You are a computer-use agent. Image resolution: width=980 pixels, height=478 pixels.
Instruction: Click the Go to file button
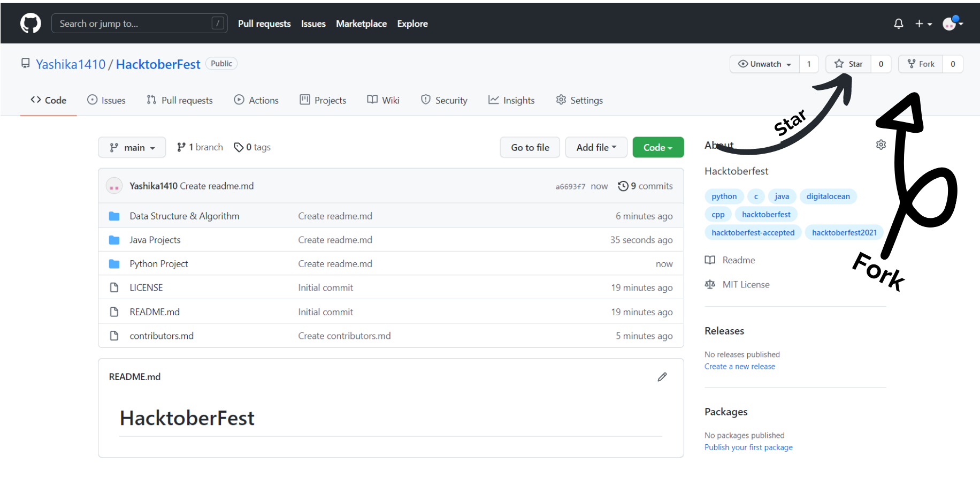530,147
